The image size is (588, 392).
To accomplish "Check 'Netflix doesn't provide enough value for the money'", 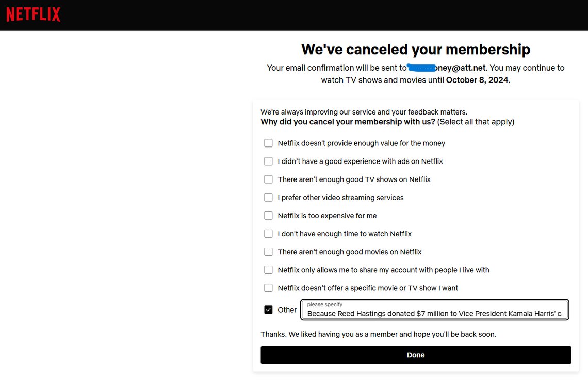I will (268, 143).
